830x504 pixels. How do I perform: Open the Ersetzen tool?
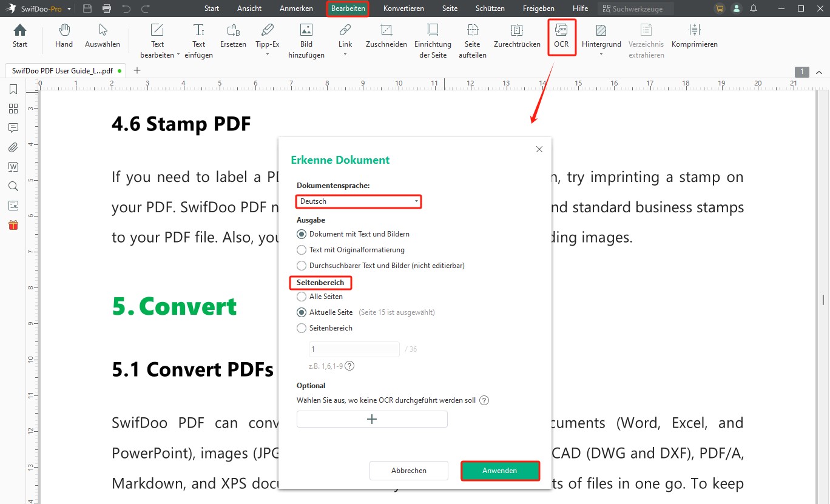[x=233, y=36]
